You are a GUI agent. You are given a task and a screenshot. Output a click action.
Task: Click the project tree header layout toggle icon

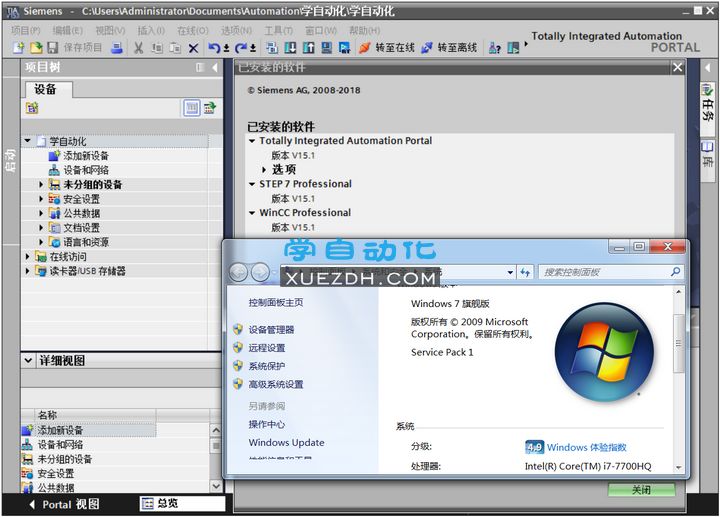click(200, 67)
